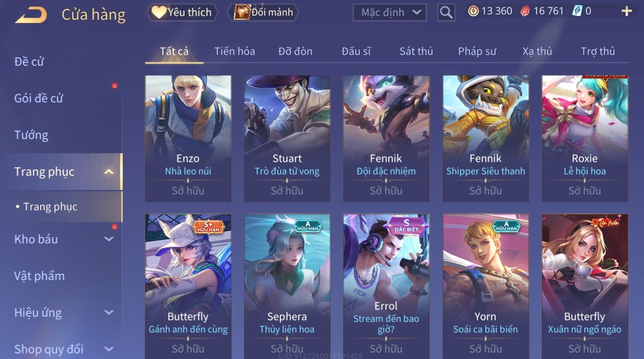Open Gói đề cử in sidebar
644x359 pixels.
(38, 98)
